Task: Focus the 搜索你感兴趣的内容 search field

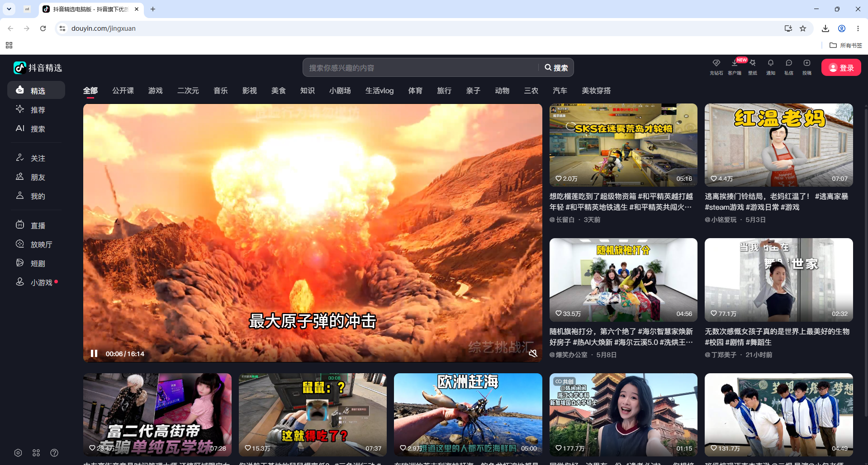Action: pos(421,68)
